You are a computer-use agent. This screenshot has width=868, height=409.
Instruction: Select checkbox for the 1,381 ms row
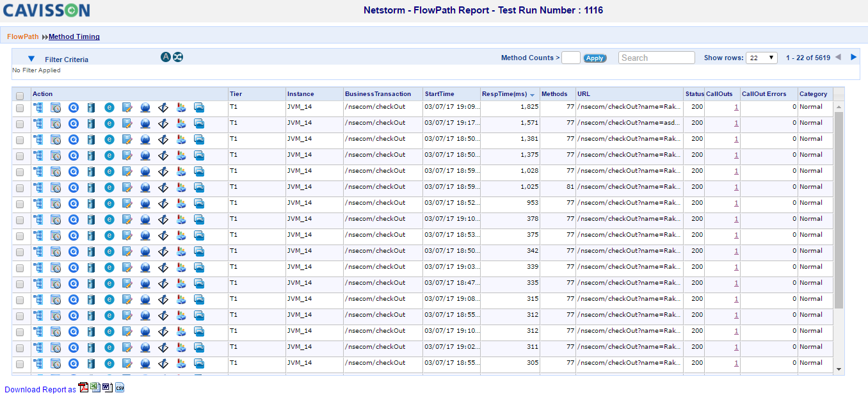pyautogui.click(x=20, y=140)
